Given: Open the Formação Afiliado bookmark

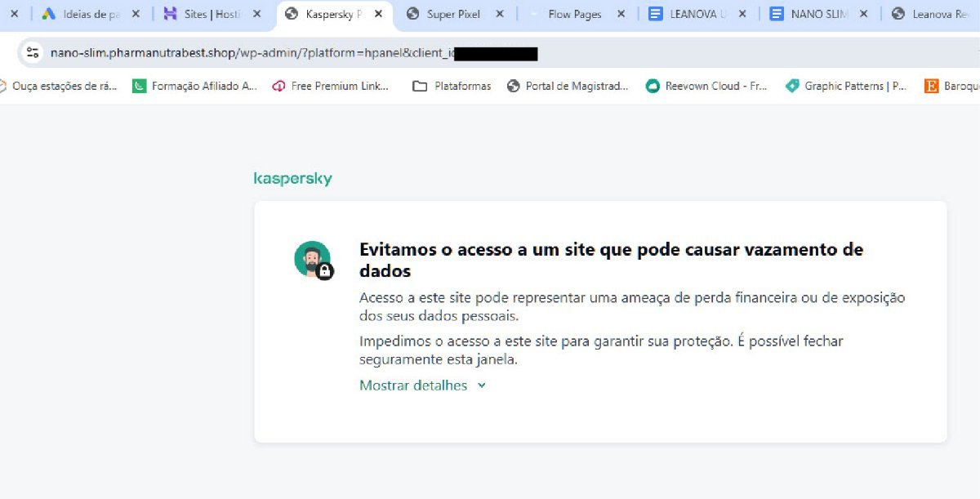Looking at the screenshot, I should (194, 86).
